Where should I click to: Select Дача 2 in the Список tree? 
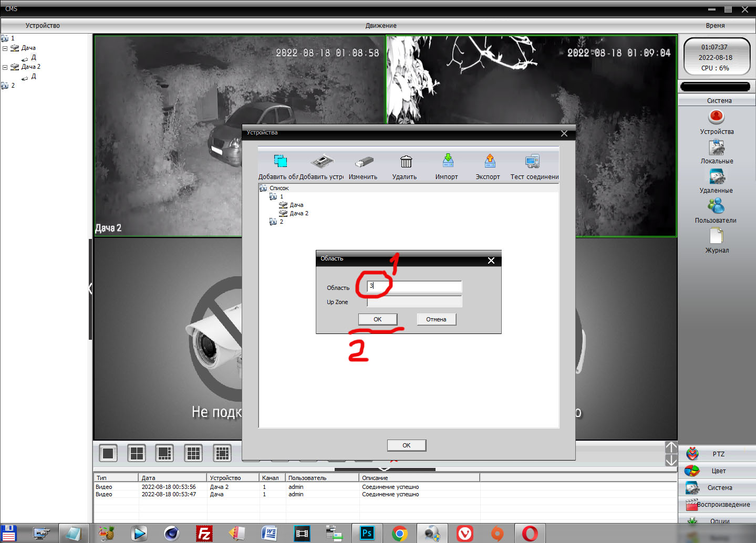click(298, 213)
